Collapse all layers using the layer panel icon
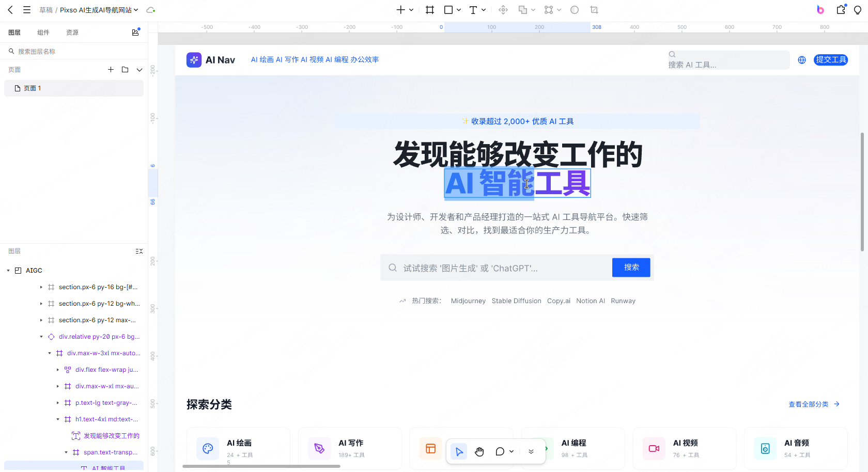 click(x=139, y=251)
